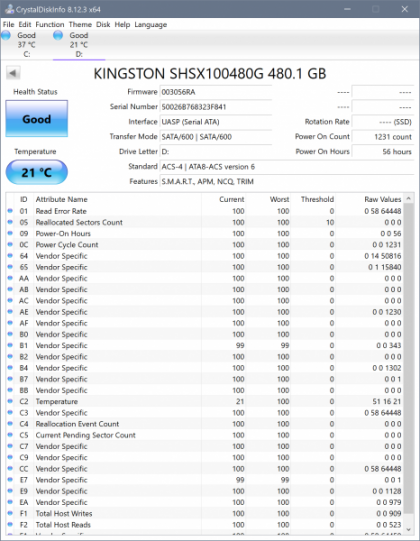Select the Reallocated Sectors Count row name
This screenshot has height=541, width=420.
79,223
